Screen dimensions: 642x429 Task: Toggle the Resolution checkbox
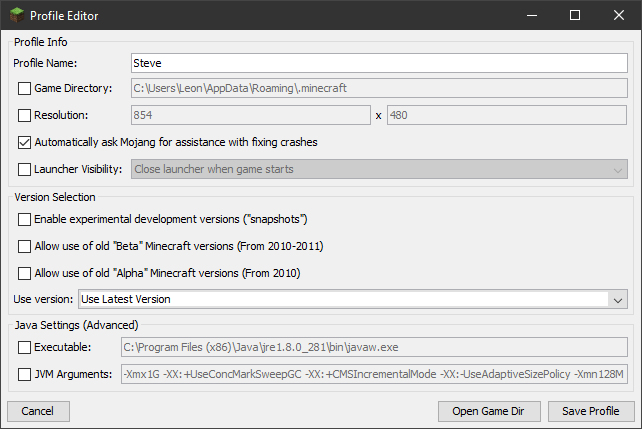click(x=25, y=116)
